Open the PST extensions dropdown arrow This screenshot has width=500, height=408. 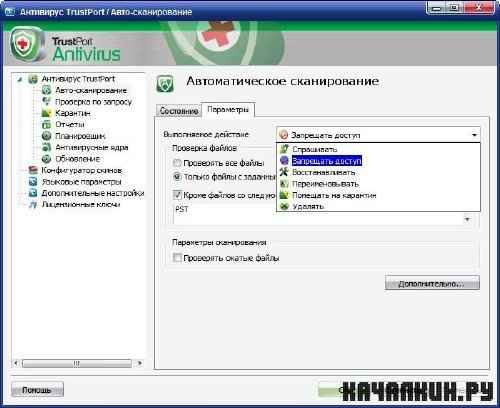coord(467,219)
